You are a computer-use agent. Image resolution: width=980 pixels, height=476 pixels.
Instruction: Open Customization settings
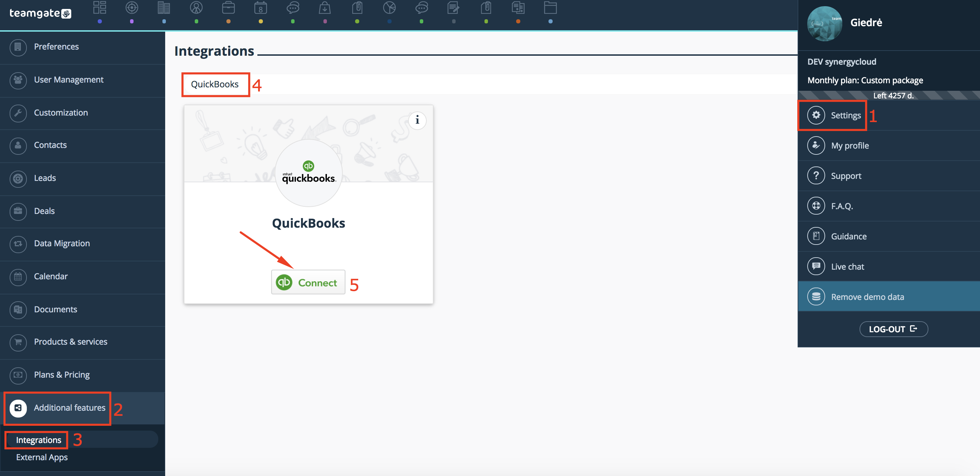click(x=83, y=113)
